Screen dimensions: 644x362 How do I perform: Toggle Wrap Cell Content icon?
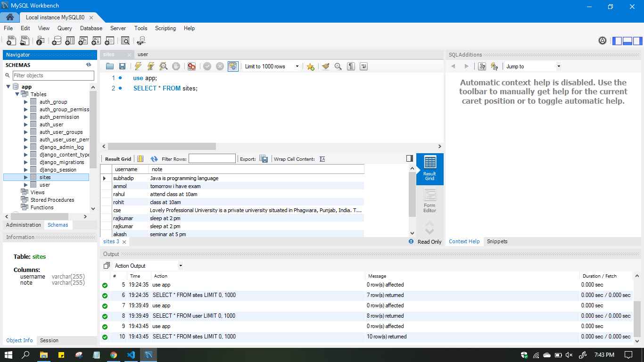point(322,159)
